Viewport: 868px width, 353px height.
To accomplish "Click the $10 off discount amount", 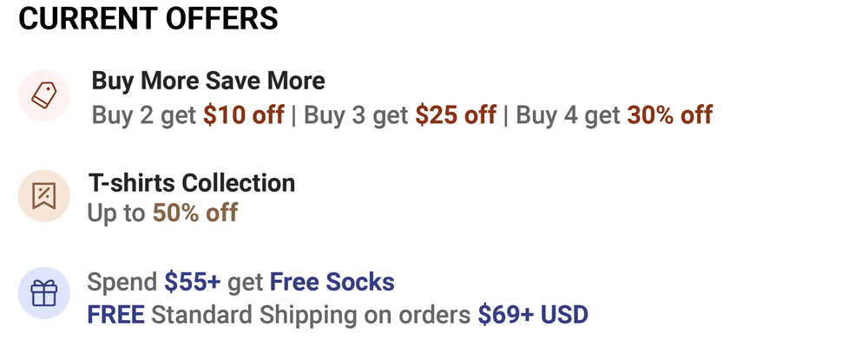I will [x=244, y=115].
